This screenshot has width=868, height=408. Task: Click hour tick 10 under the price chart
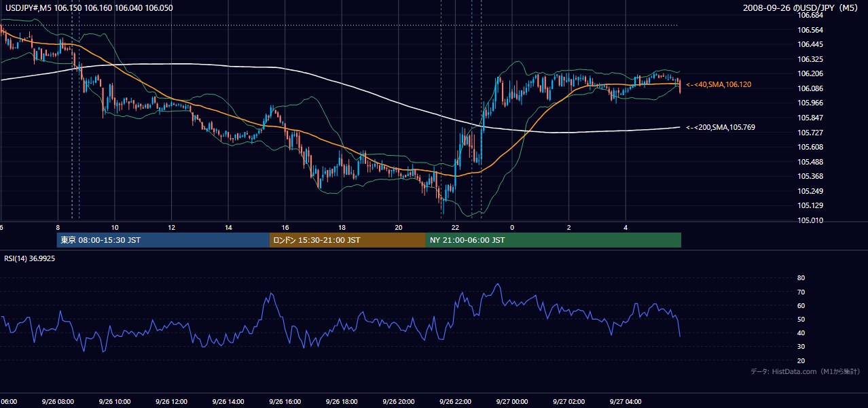[x=115, y=228]
